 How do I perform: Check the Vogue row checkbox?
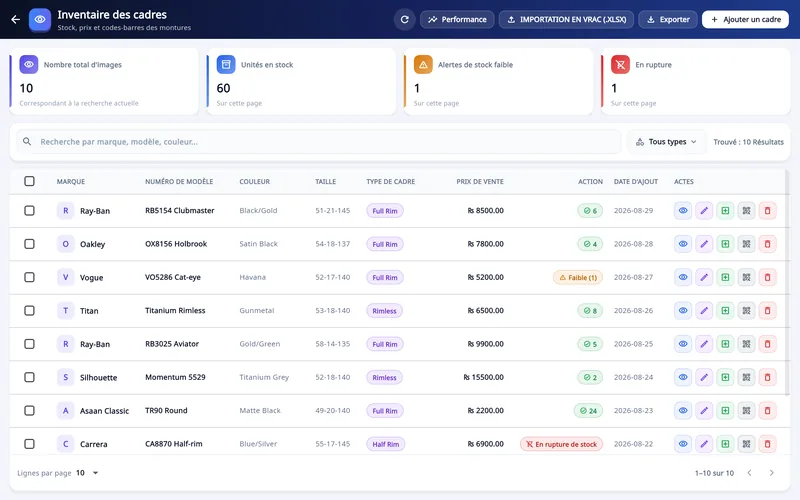click(30, 277)
